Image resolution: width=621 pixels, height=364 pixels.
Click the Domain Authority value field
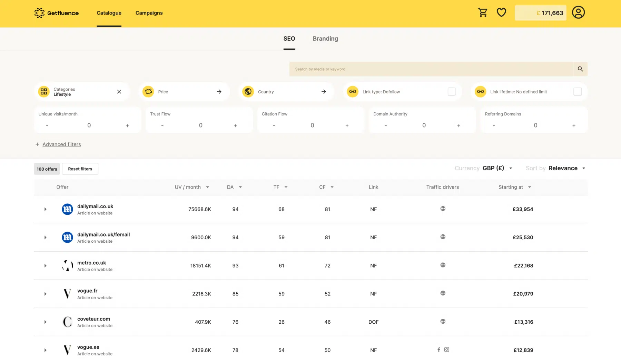[424, 125]
